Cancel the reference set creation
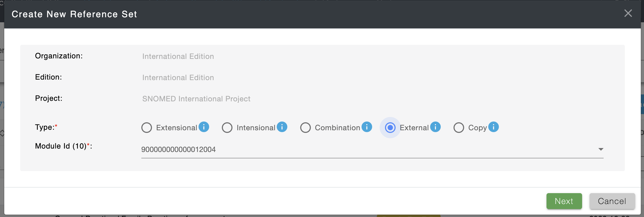The width and height of the screenshot is (644, 217). point(612,201)
